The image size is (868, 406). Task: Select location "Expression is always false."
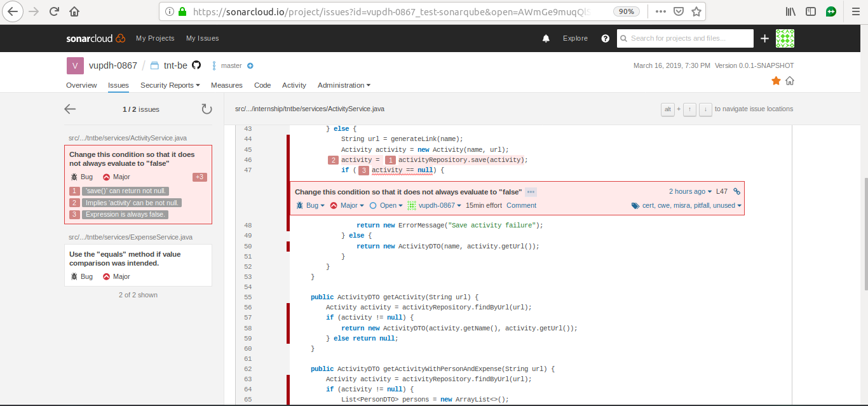pyautogui.click(x=126, y=215)
